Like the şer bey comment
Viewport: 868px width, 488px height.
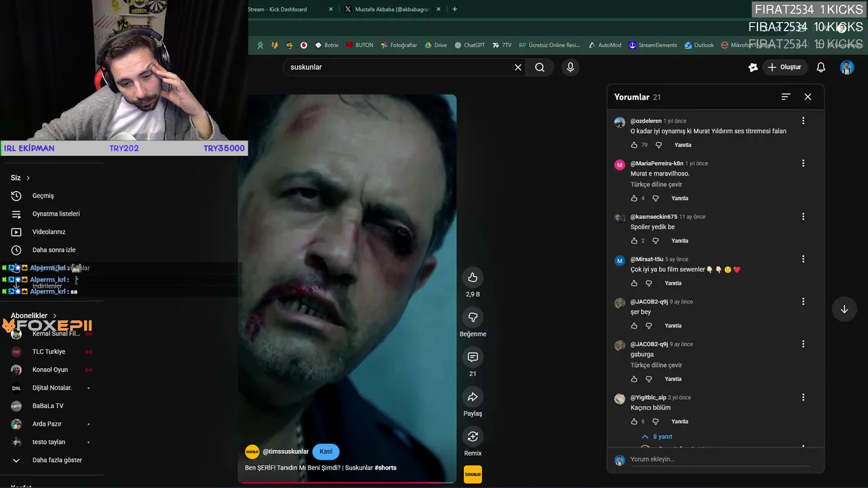point(635,326)
